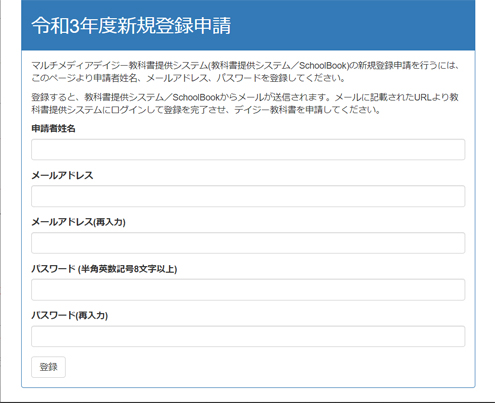
Task: Click the paragraph starting with マルチメディアデイジー
Action: coord(245,72)
